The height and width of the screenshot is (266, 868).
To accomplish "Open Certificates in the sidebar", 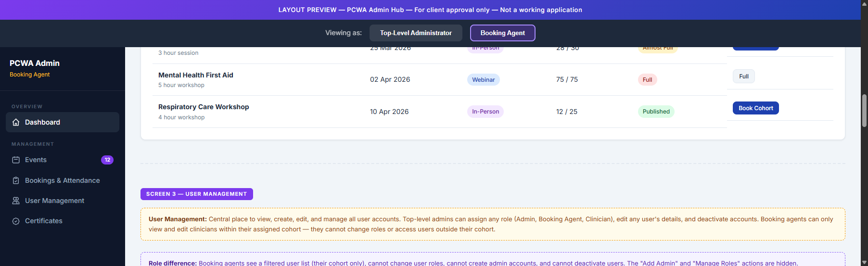I will pos(63,221).
